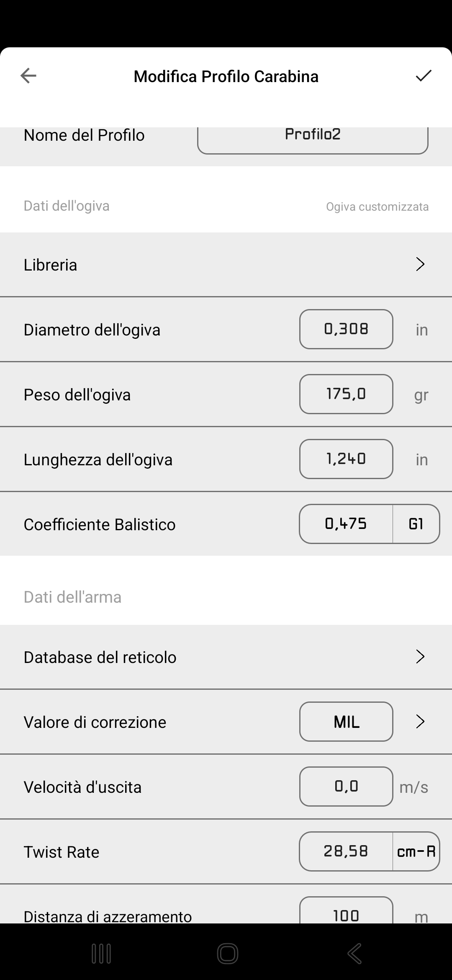Edit Peso dell'ogiva value 175,0
This screenshot has height=980, width=452.
point(346,394)
